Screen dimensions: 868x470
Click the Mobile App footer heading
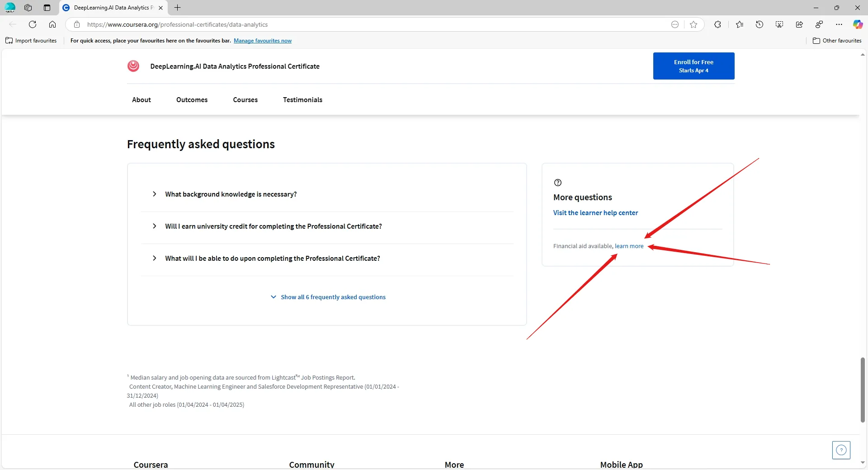coord(621,465)
